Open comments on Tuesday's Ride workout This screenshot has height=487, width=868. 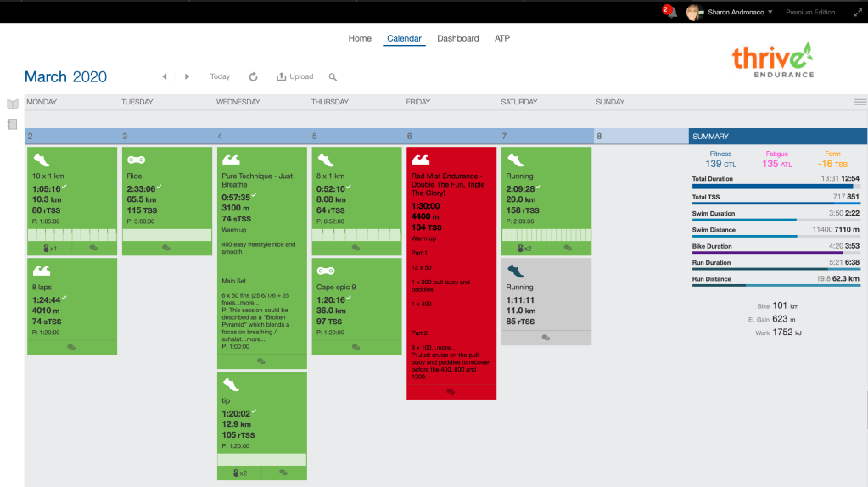pyautogui.click(x=166, y=248)
